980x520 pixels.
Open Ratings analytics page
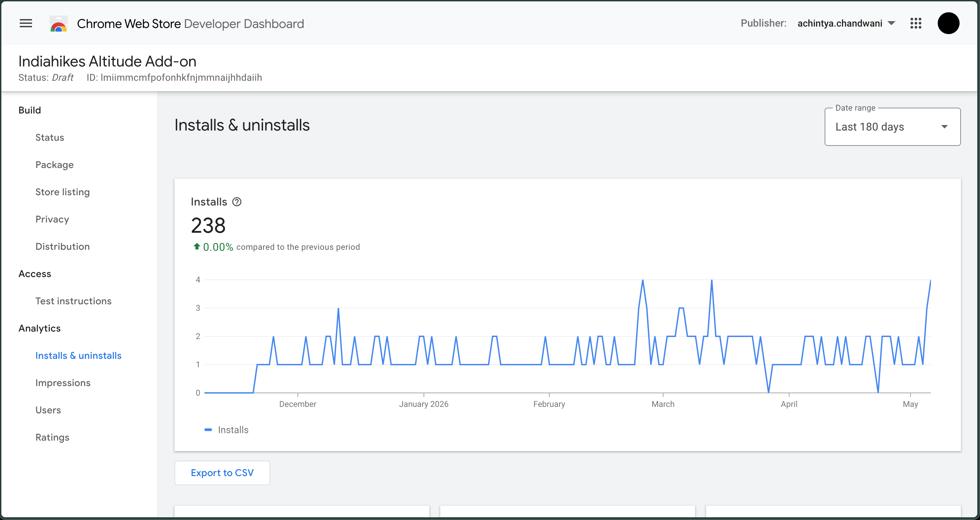click(52, 438)
